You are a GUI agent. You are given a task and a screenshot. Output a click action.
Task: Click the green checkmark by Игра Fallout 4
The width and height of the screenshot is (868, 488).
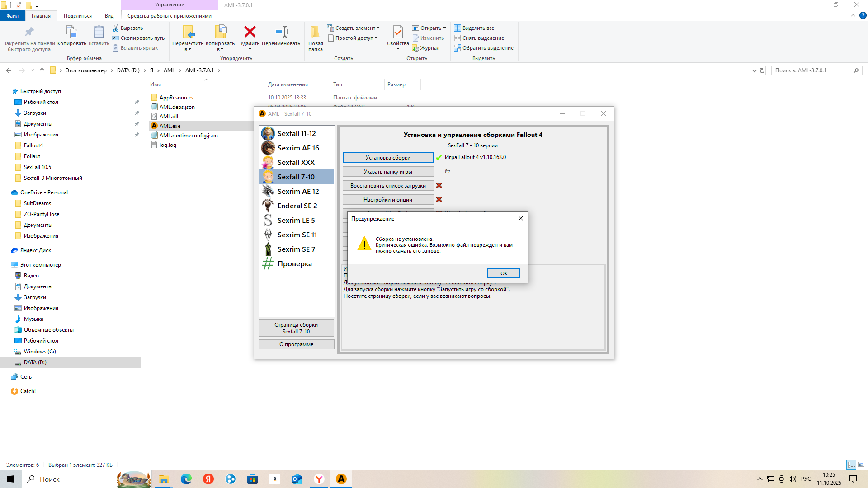(x=439, y=157)
